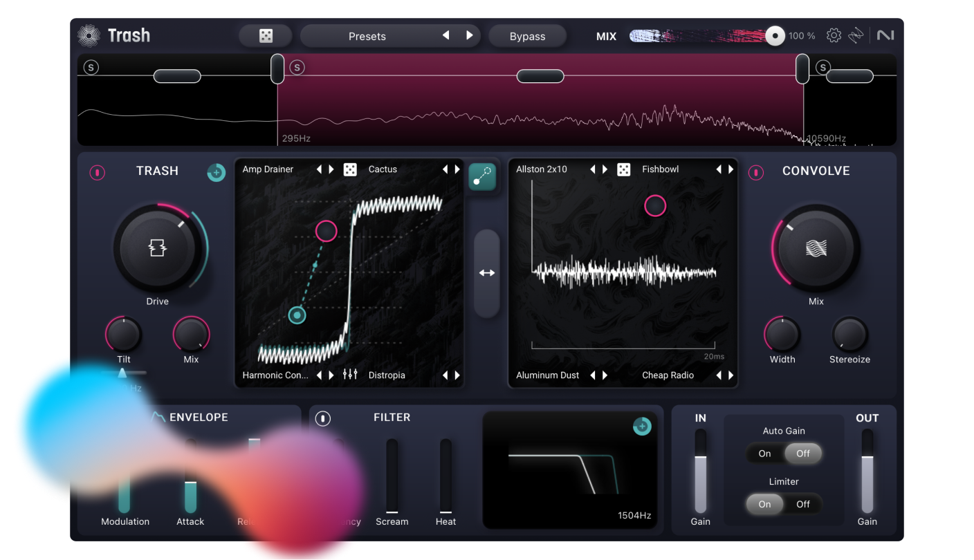
Task: Click the Tilt knob
Action: tap(123, 335)
